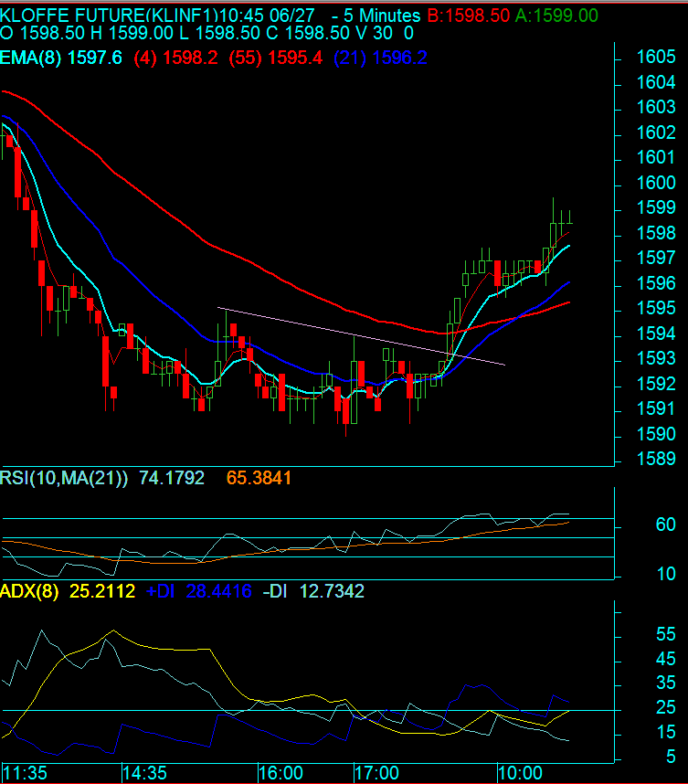Click the low value L 1598.50
This screenshot has height=784, width=688.
[220, 33]
